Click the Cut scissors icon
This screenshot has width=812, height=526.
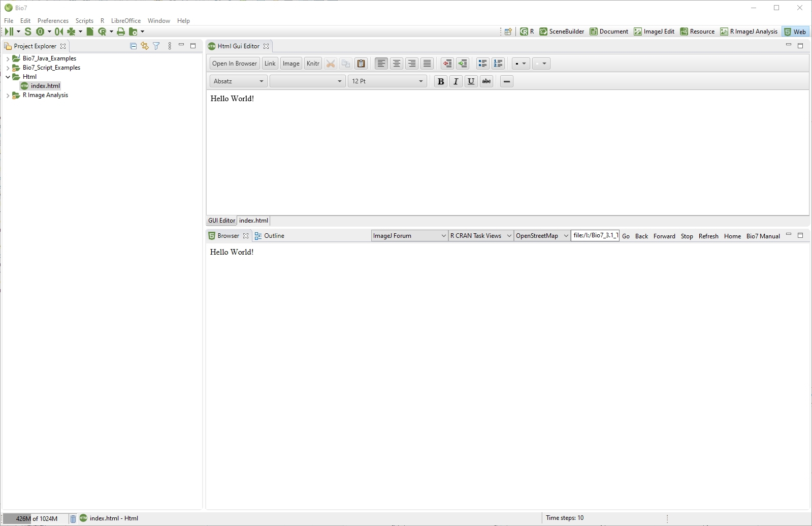pos(331,64)
